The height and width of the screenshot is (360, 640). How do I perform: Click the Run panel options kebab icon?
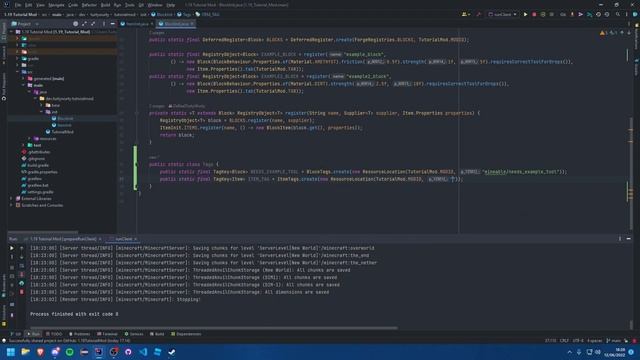[x=620, y=239]
